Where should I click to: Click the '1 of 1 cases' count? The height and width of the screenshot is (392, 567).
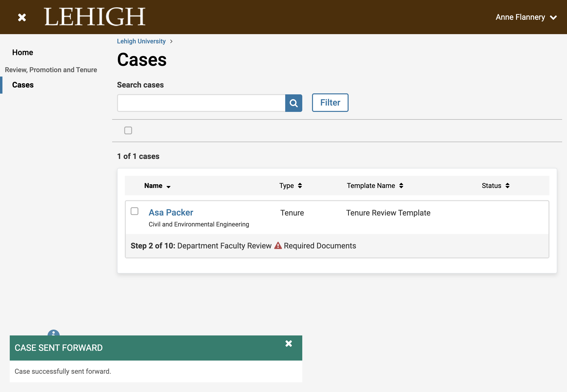[x=138, y=156]
